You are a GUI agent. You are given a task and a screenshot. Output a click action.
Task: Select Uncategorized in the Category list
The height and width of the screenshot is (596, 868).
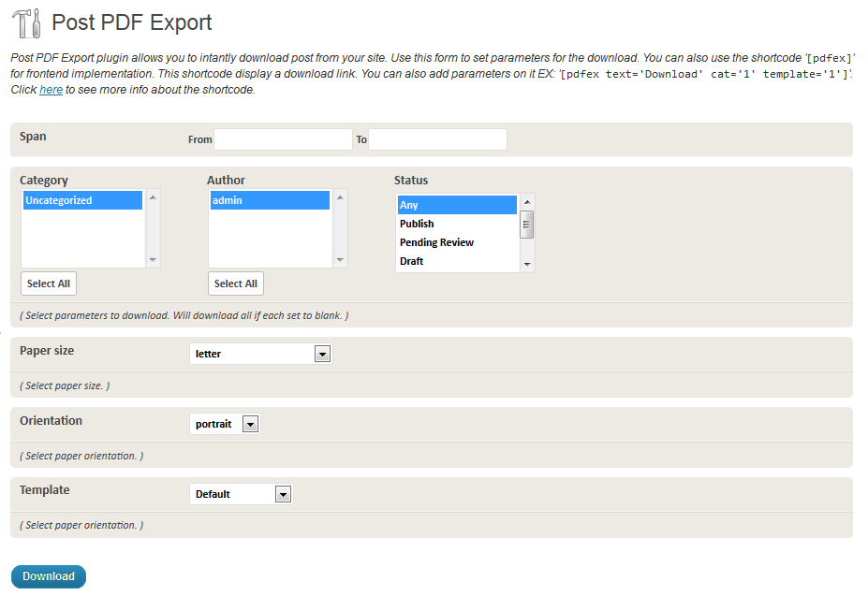pyautogui.click(x=82, y=200)
